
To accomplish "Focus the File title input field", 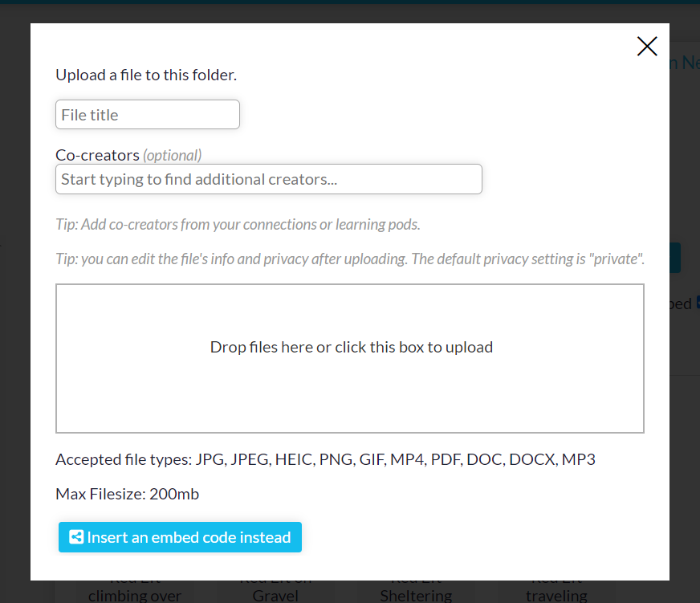I will pyautogui.click(x=148, y=115).
